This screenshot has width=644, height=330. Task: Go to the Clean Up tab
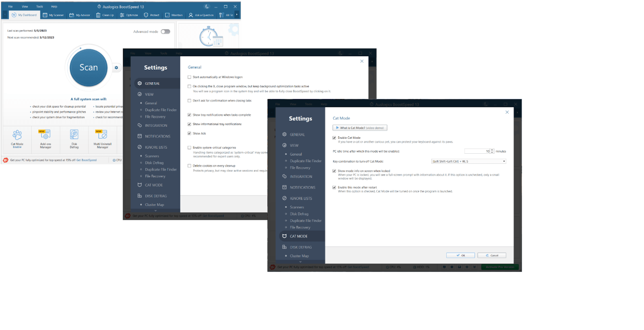coord(105,15)
